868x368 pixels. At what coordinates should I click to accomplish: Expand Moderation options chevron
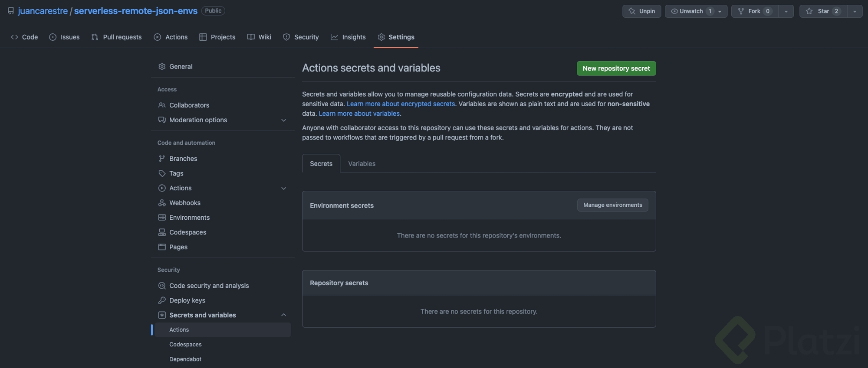283,120
